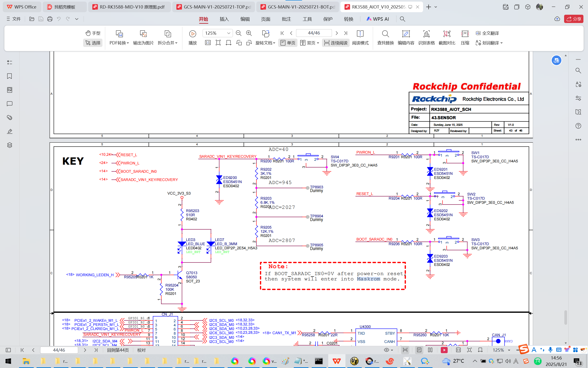The height and width of the screenshot is (368, 588).
Task: Open the 拆分合并 dropdown
Action: point(168,43)
